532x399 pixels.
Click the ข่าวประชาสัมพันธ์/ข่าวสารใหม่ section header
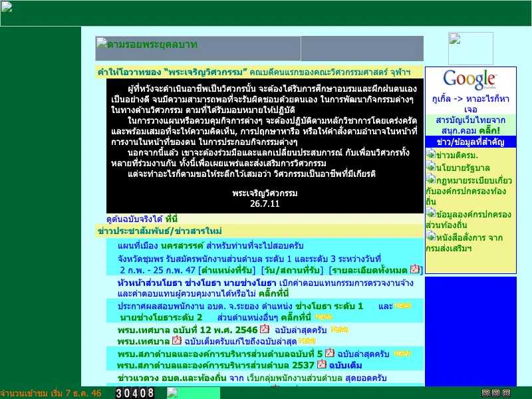point(160,231)
